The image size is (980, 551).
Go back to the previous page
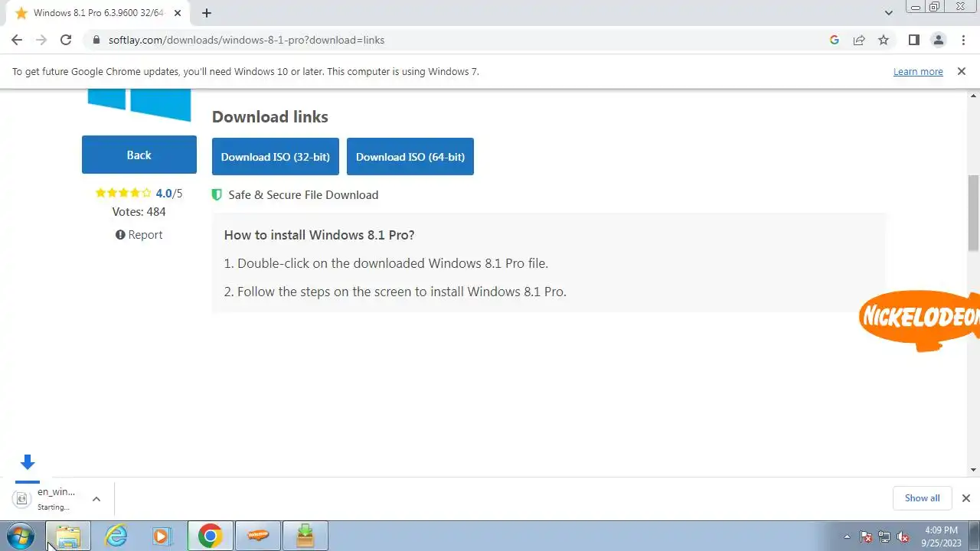pyautogui.click(x=17, y=40)
